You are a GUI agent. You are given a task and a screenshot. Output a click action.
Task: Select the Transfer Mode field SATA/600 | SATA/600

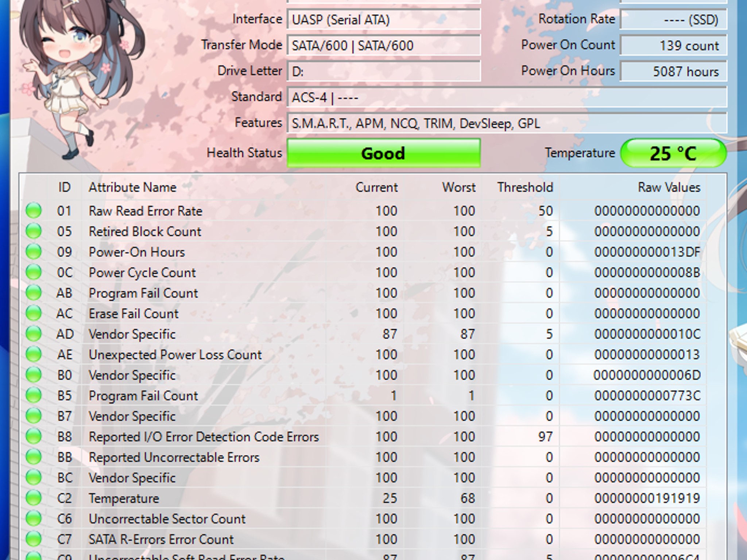pyautogui.click(x=383, y=46)
